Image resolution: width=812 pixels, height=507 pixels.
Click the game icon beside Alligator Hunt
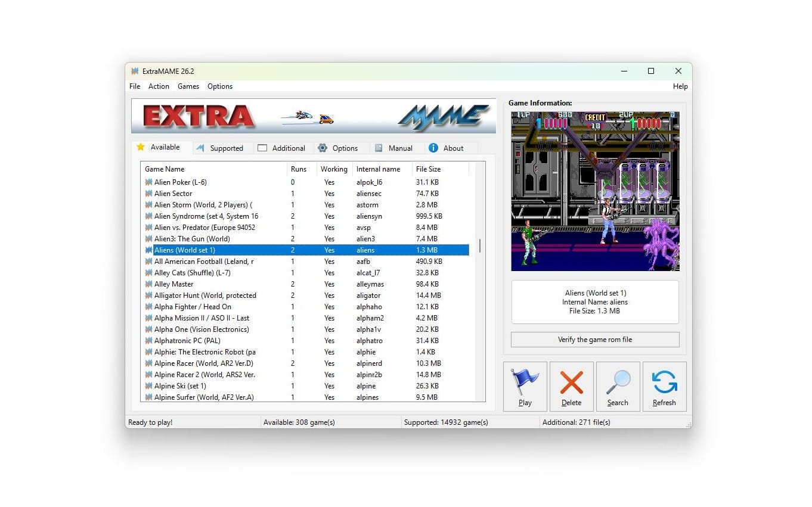click(149, 296)
